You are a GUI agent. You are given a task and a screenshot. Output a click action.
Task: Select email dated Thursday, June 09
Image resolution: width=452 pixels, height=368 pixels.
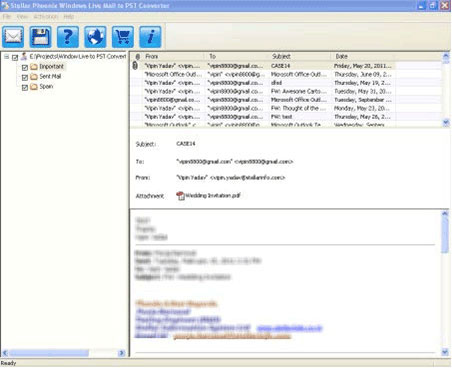tap(263, 74)
